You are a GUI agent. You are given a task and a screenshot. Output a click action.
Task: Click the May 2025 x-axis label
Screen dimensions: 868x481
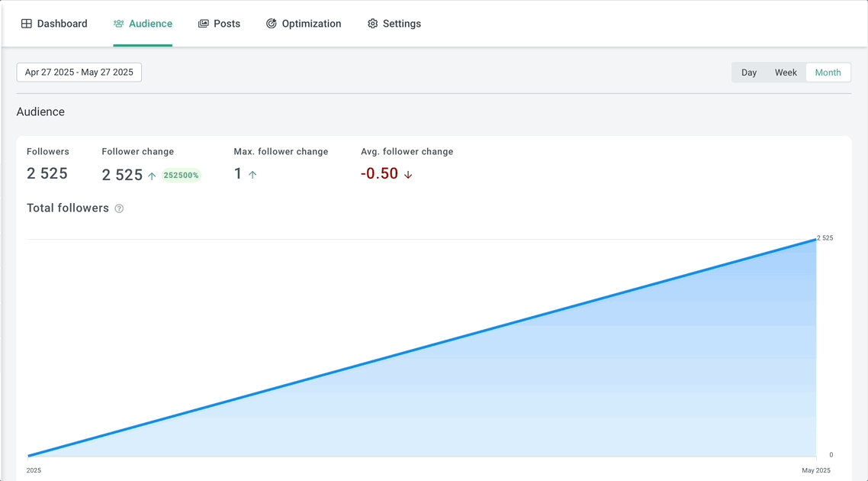(x=815, y=470)
